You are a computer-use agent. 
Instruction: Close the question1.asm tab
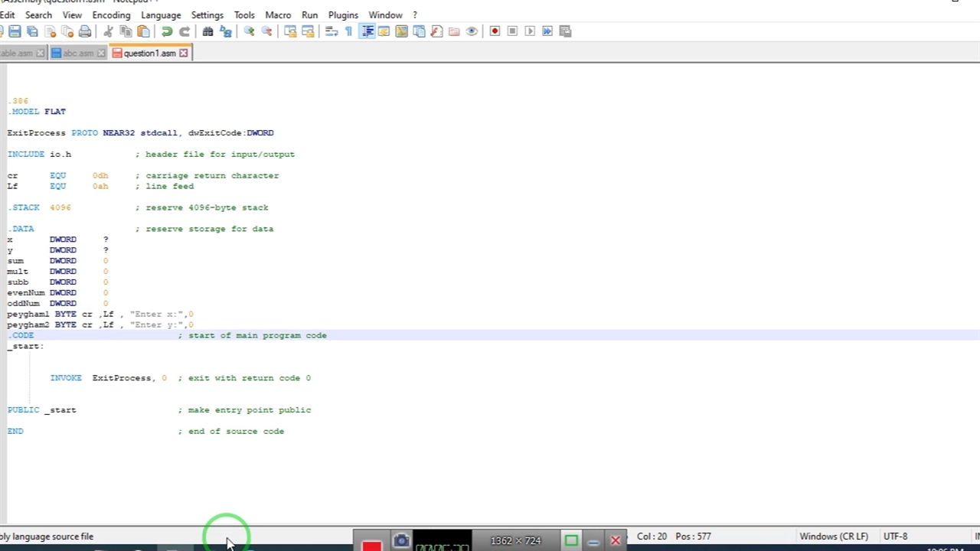pyautogui.click(x=183, y=53)
